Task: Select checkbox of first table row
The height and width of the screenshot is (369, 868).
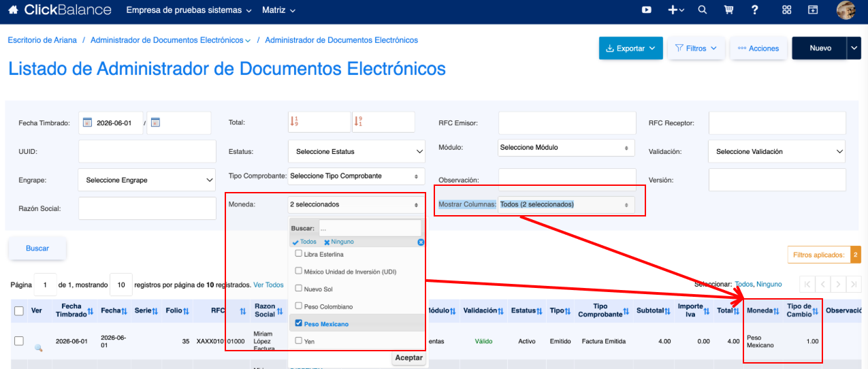Action: (19, 340)
